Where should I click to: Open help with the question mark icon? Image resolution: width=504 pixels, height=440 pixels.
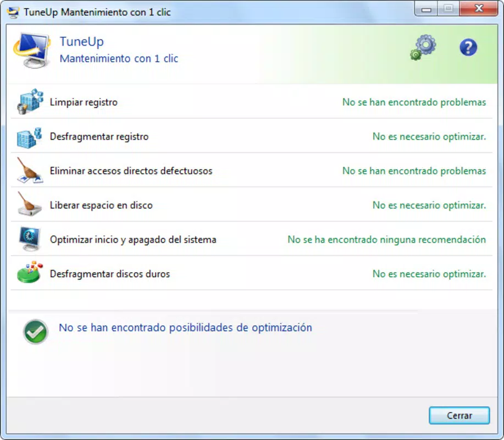(x=468, y=48)
